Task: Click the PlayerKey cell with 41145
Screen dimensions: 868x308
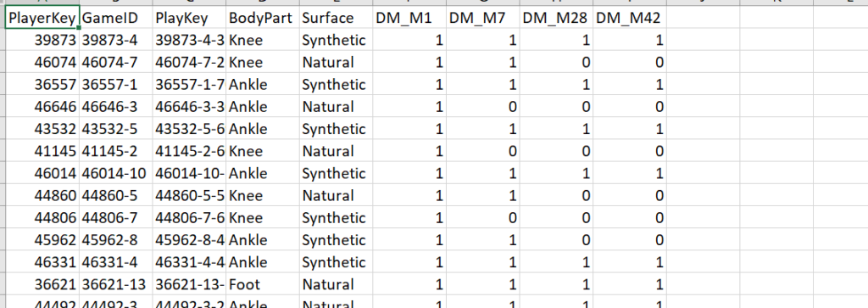Action: click(42, 151)
